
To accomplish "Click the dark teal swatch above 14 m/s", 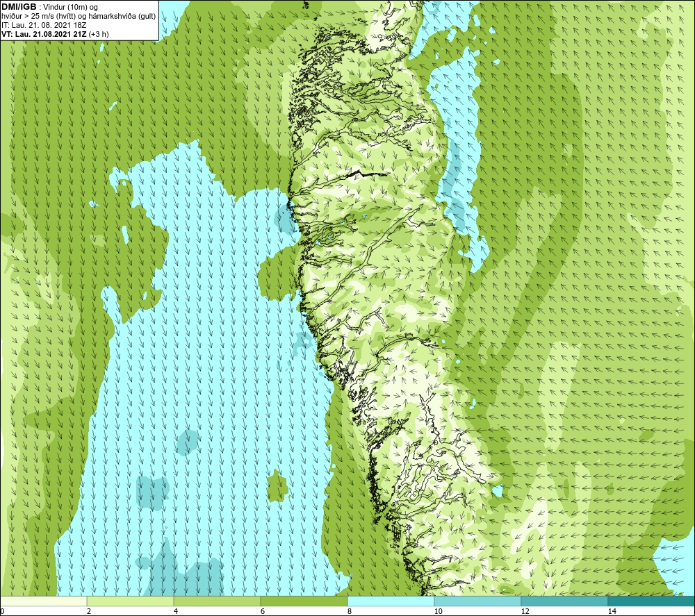I will (652, 601).
